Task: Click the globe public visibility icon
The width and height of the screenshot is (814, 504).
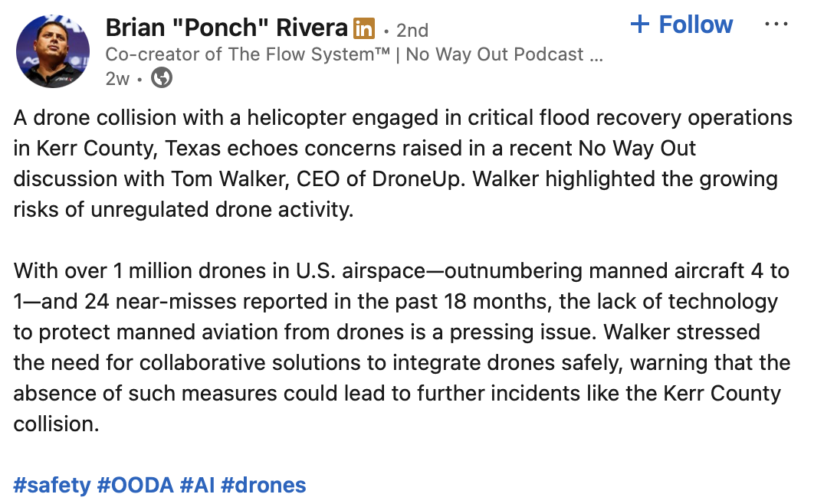Action: [x=162, y=78]
